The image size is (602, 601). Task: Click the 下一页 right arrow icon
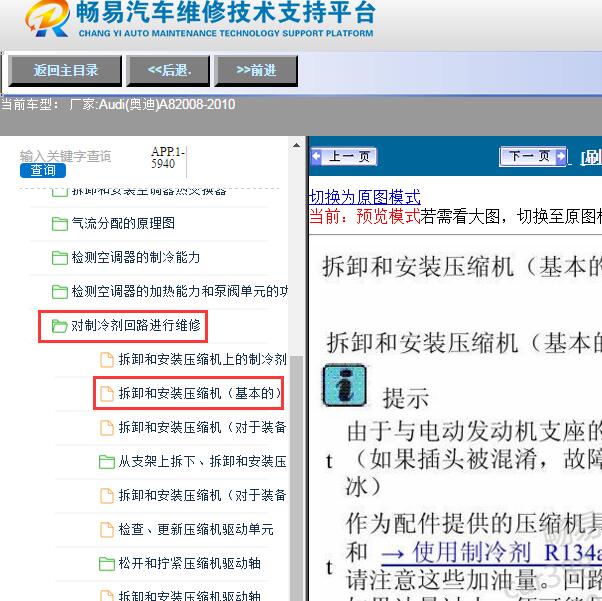pyautogui.click(x=561, y=156)
